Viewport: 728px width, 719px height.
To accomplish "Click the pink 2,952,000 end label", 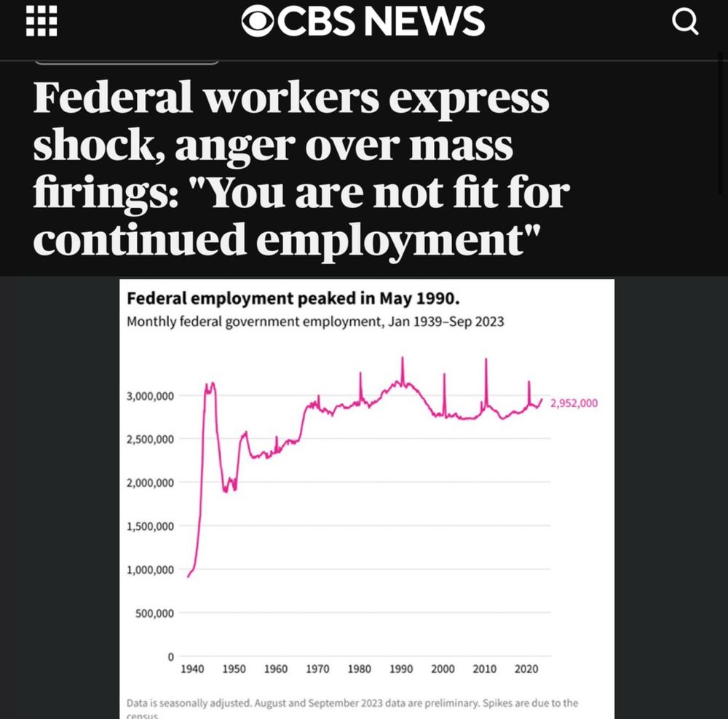I will click(x=574, y=403).
